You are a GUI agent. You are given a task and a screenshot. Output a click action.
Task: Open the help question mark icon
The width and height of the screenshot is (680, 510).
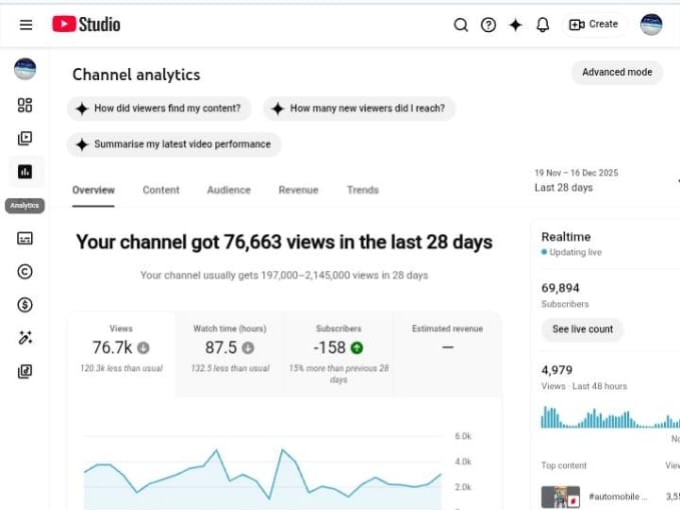(x=488, y=25)
